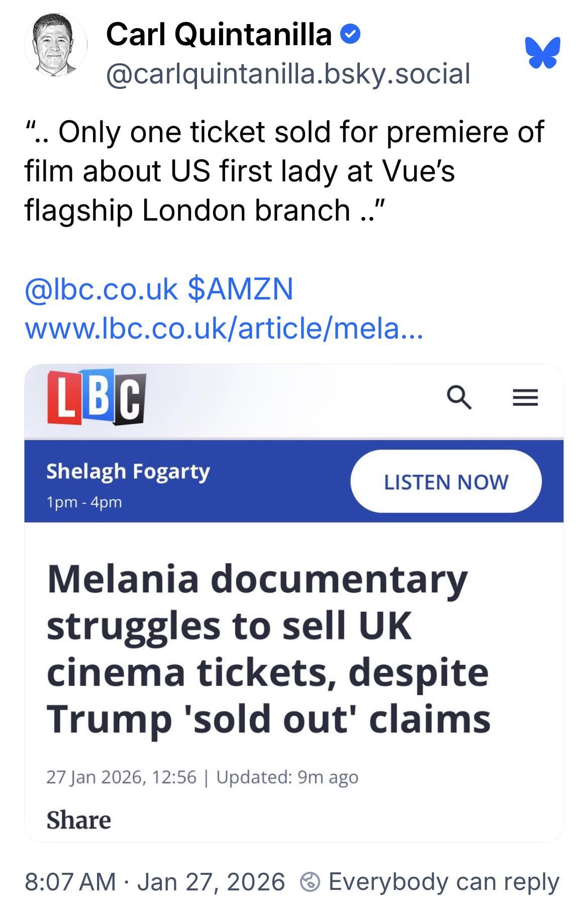Open the LBC hamburger menu
588x911 pixels.
pos(525,398)
